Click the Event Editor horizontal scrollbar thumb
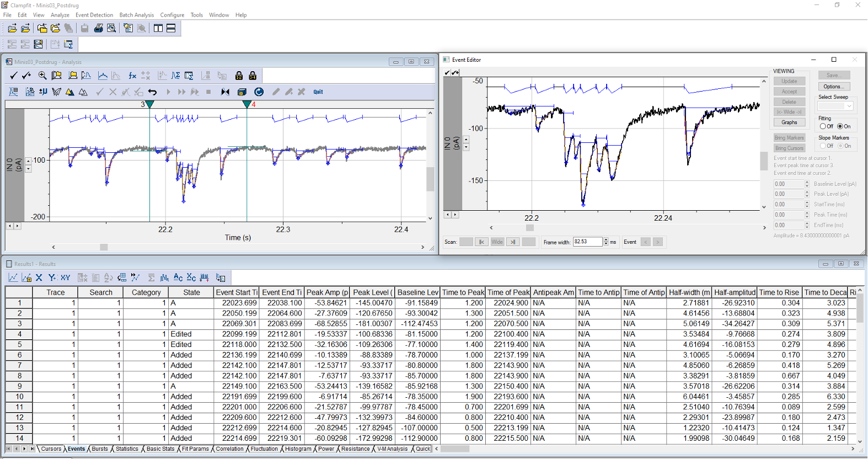This screenshot has height=459, width=868. pos(529,228)
